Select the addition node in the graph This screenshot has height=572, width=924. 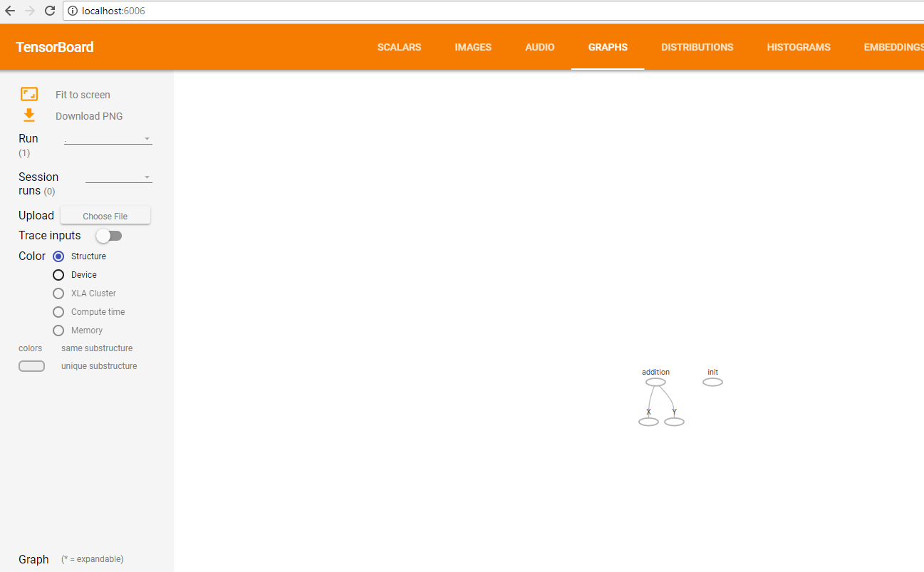coord(655,383)
